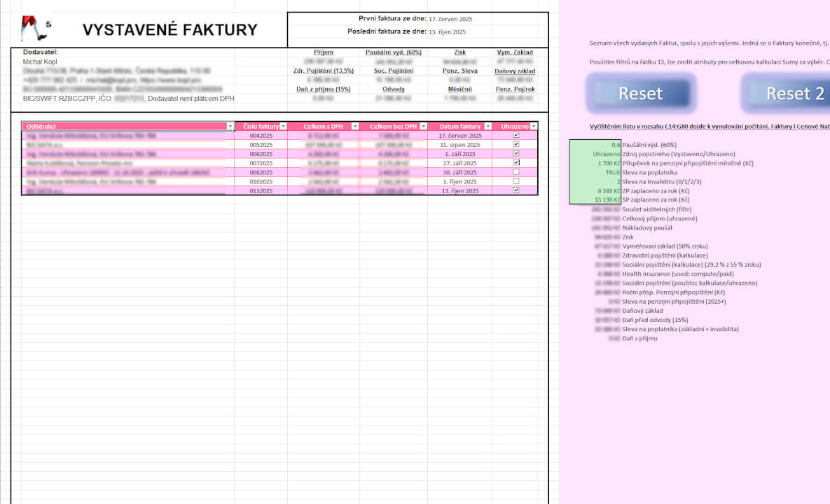The height and width of the screenshot is (504, 830).
Task: Select the VYSTAVENÉ FAKTURY title
Action: 170,29
